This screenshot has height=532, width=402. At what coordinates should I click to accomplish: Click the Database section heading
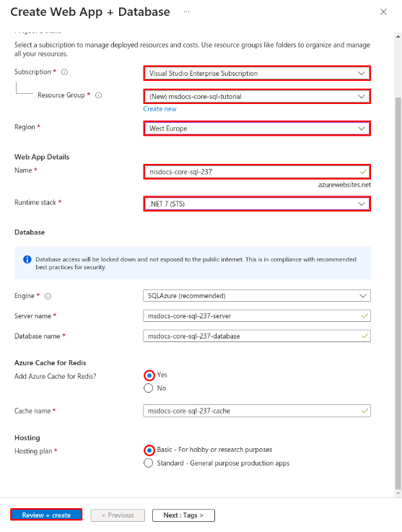[x=30, y=232]
